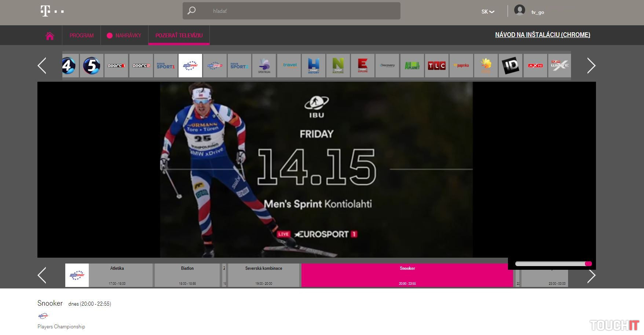Viewport: 644px width, 335px height.
Task: Switch to the AXN channel
Action: pyautogui.click(x=535, y=66)
